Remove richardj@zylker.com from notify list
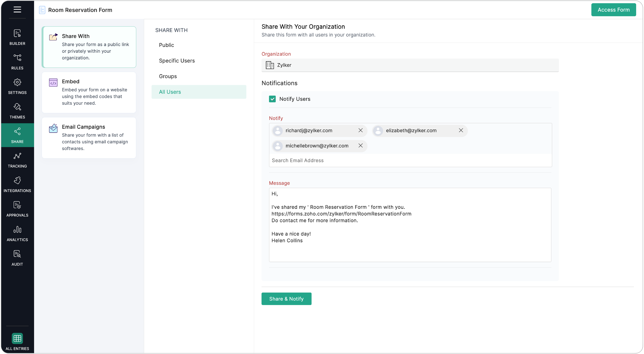644x354 pixels. 361,130
